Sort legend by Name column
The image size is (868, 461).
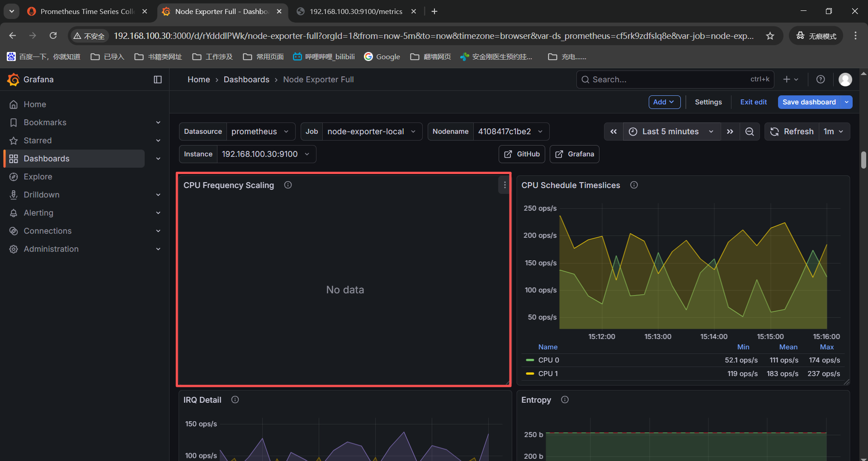(x=548, y=347)
